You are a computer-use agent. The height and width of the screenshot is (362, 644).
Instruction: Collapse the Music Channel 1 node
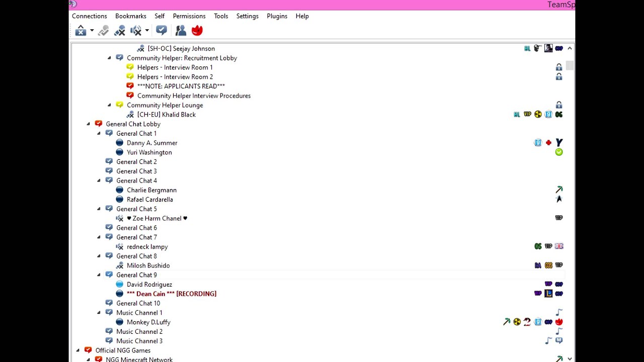(x=99, y=313)
